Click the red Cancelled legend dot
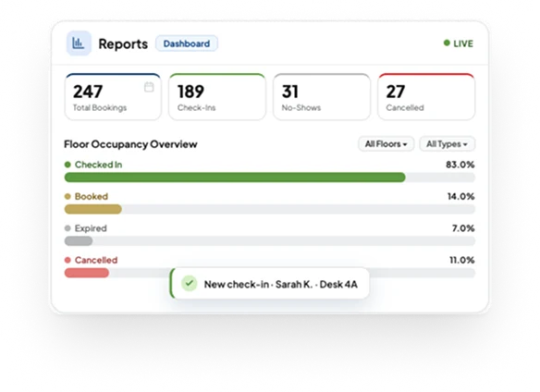Screen dimensions: 540x392 [x=67, y=260]
